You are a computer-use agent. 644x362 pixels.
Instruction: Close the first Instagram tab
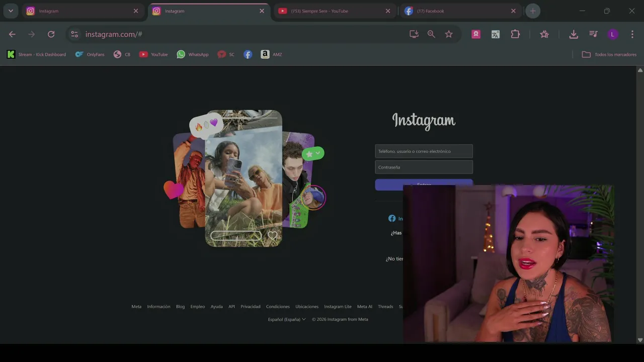pos(136,11)
